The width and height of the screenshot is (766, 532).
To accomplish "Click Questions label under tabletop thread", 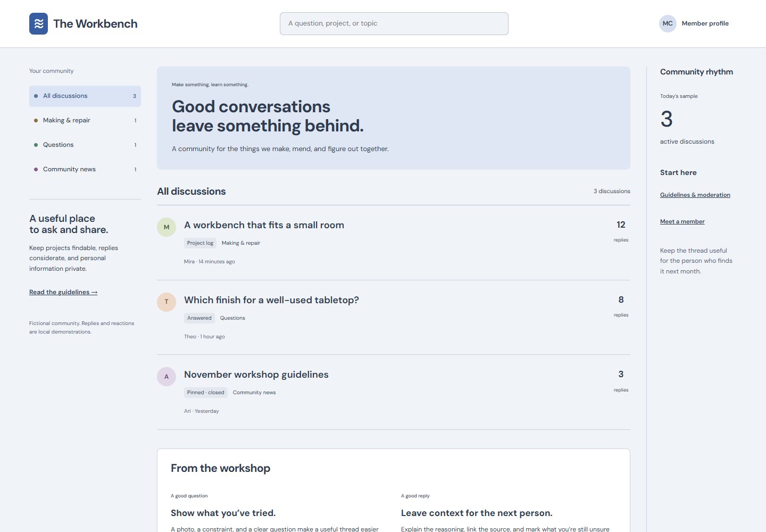I will pos(232,318).
